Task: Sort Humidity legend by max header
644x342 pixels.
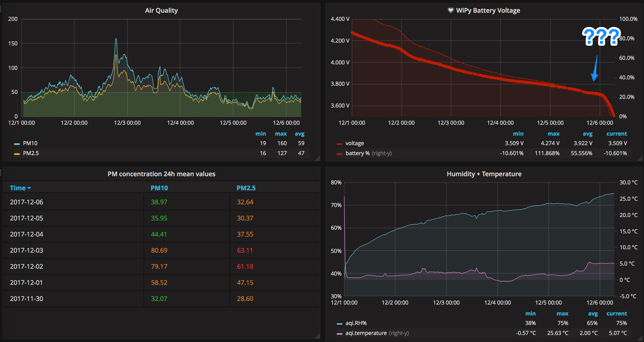Action: tap(562, 314)
